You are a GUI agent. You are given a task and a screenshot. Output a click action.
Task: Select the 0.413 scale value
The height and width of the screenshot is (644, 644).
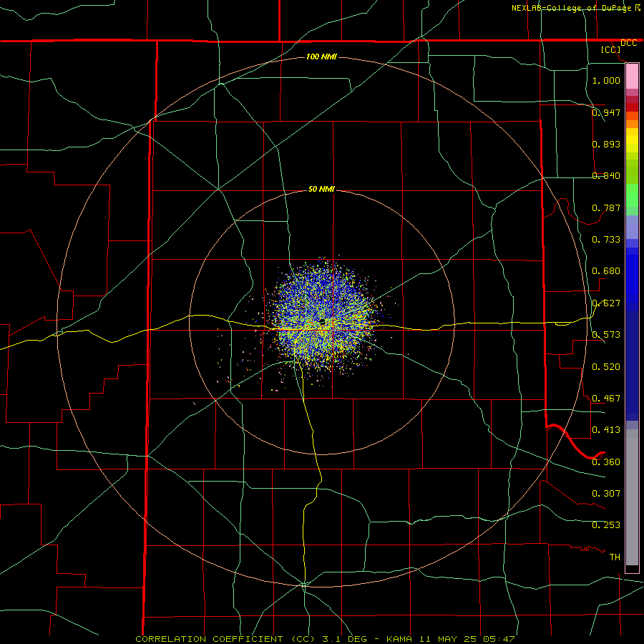tap(606, 429)
